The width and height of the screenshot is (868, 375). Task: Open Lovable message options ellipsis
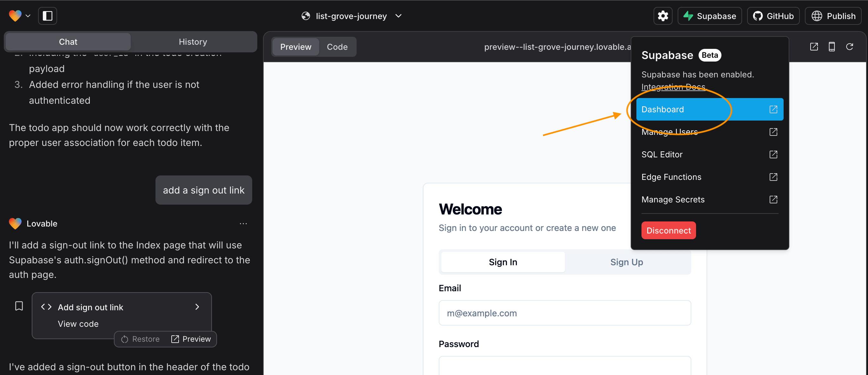coord(243,223)
